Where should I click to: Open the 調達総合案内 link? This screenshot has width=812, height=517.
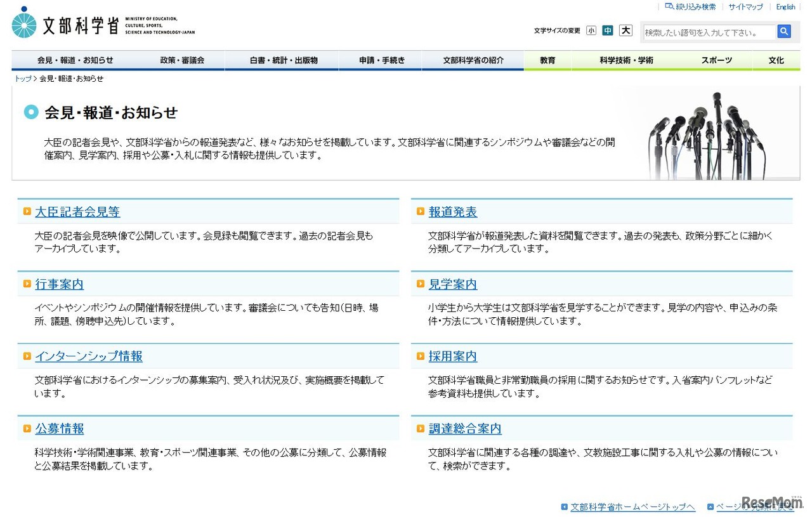point(465,429)
